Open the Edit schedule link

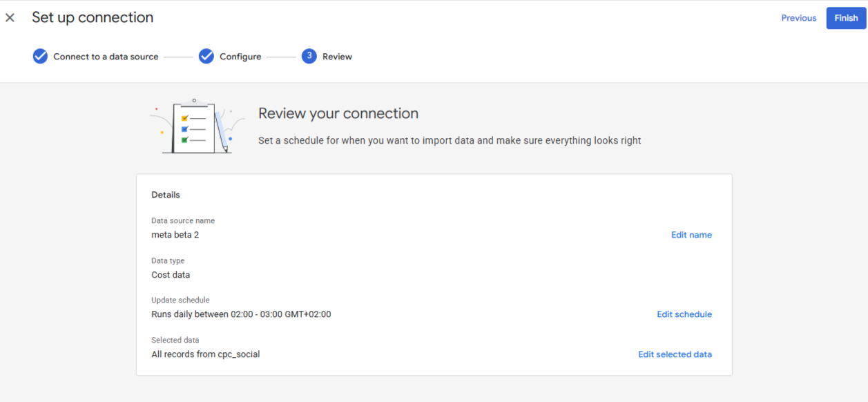[x=684, y=314]
